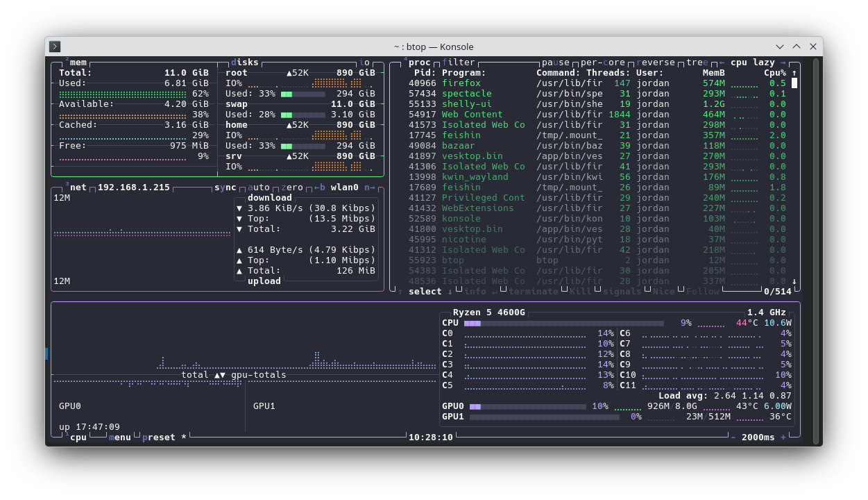Click the net box title
Screen dimensions: 868x500
click(x=76, y=187)
